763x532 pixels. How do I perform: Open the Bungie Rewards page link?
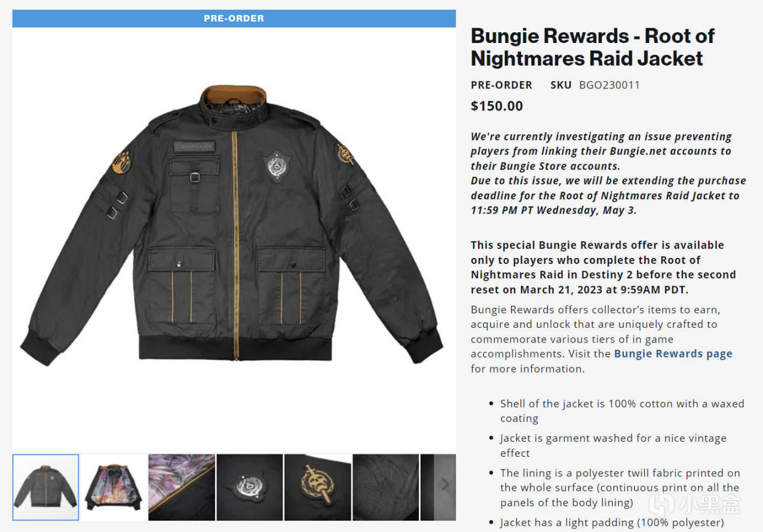673,353
